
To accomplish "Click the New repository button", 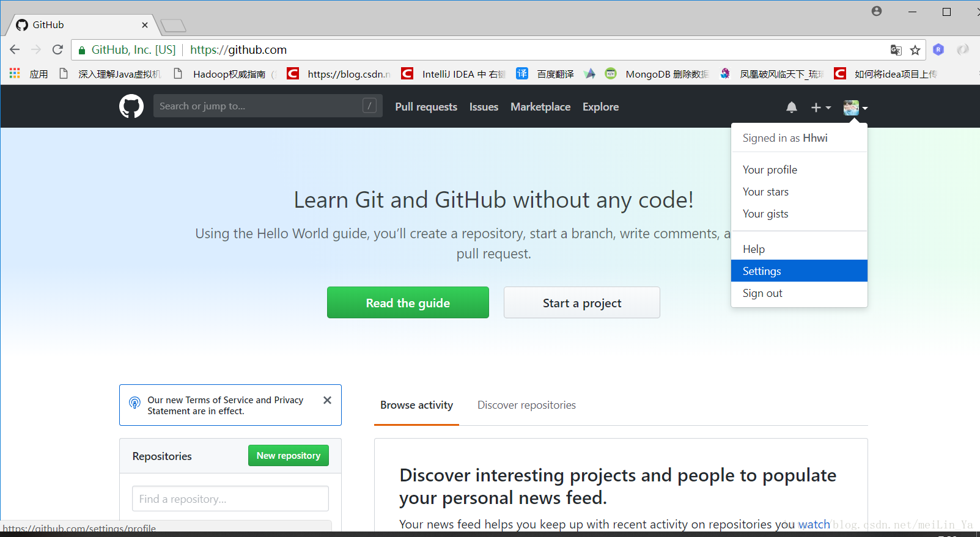I will pyautogui.click(x=289, y=456).
